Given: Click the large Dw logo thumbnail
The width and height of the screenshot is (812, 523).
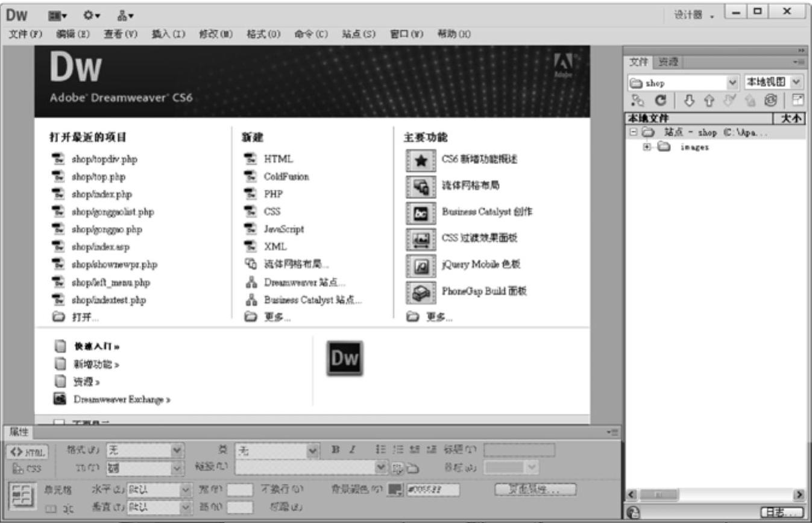Looking at the screenshot, I should 345,359.
